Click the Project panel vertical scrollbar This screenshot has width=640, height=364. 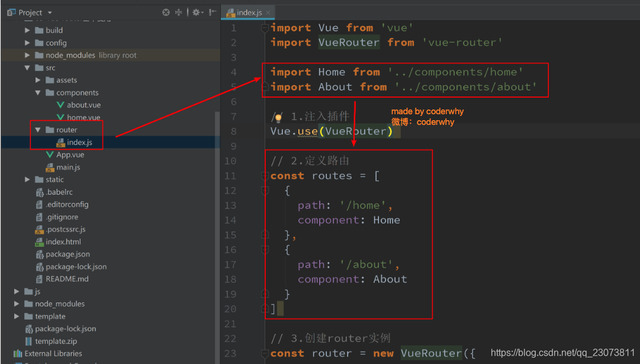point(217,237)
